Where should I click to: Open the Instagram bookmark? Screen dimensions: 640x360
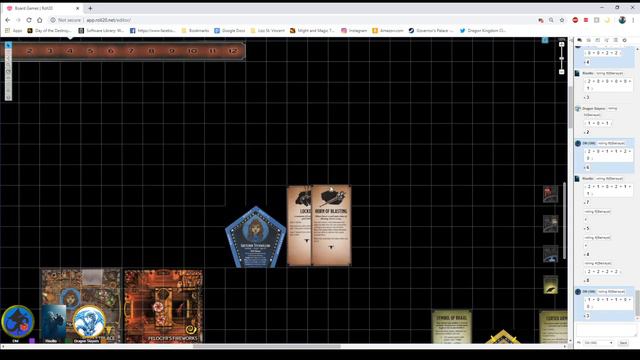(354, 31)
